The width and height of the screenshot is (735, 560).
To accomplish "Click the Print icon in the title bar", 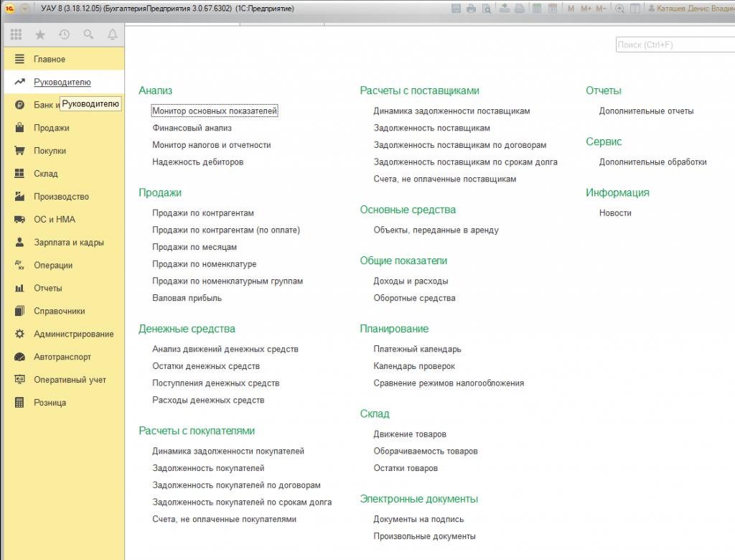I will [471, 9].
